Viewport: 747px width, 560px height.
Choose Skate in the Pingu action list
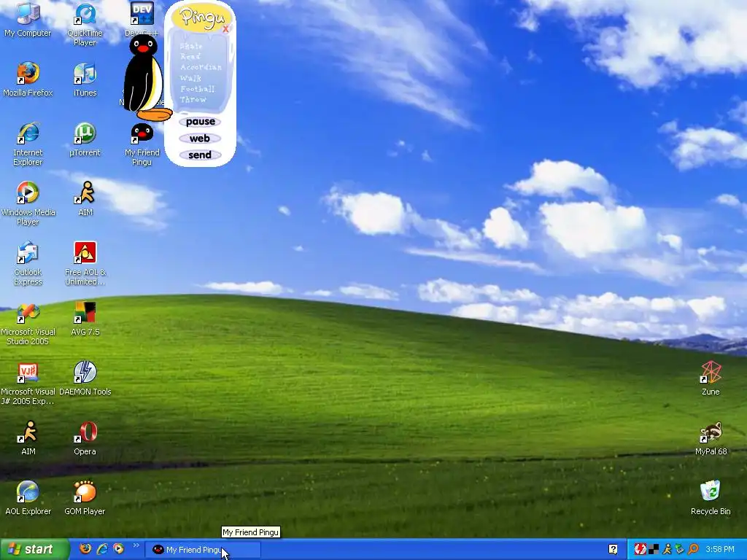tap(191, 46)
